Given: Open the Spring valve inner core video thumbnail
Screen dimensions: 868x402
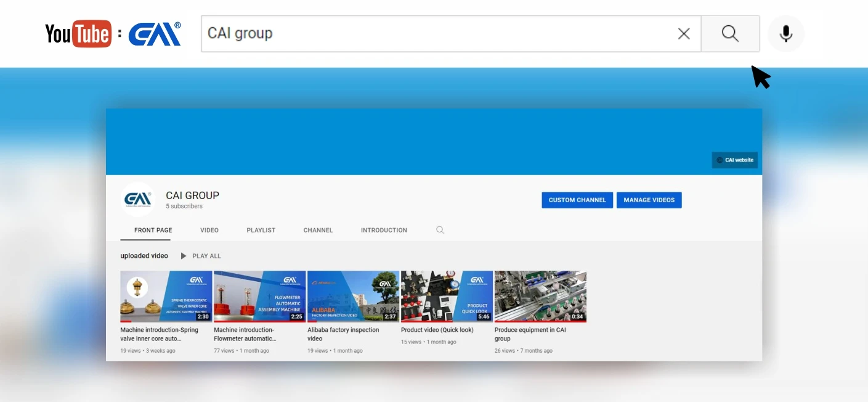Looking at the screenshot, I should tap(166, 296).
